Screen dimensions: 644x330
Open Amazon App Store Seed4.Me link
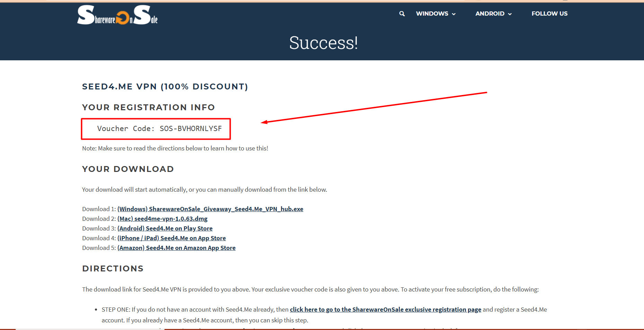pyautogui.click(x=176, y=248)
